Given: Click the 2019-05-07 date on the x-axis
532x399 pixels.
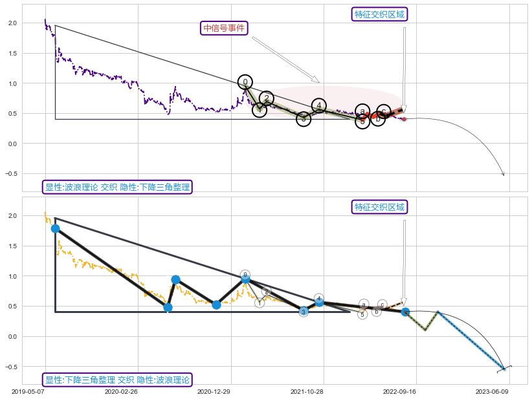Looking at the screenshot, I should pos(28,391).
